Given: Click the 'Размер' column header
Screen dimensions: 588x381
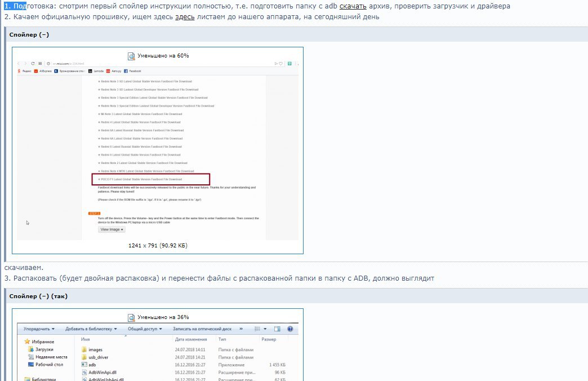Looking at the screenshot, I should point(269,339).
